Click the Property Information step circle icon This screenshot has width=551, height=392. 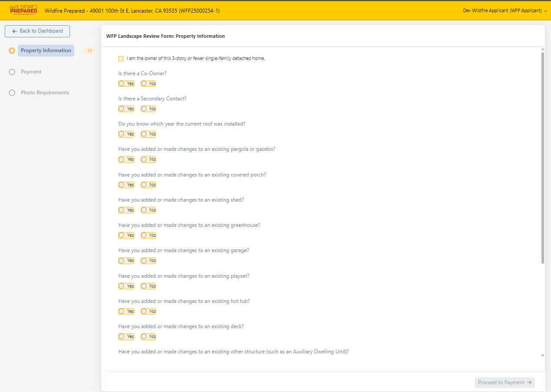point(12,51)
